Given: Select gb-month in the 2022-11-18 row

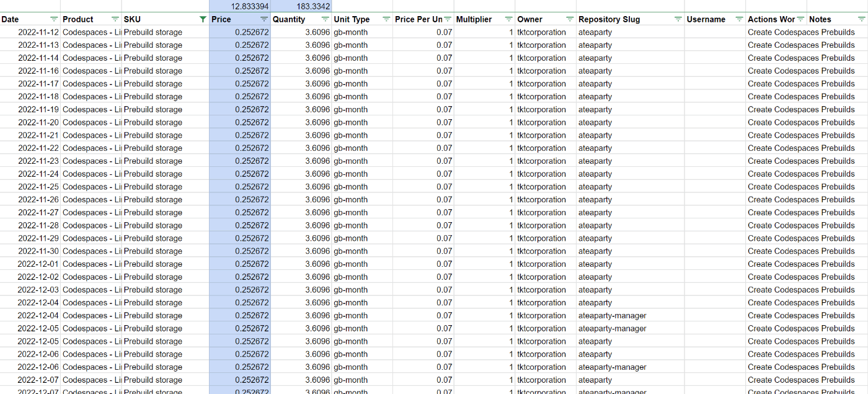Looking at the screenshot, I should coord(362,97).
